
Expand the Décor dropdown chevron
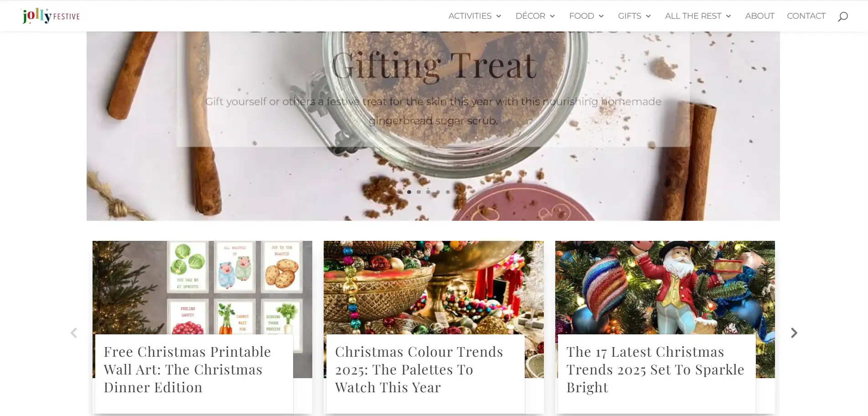pos(552,16)
